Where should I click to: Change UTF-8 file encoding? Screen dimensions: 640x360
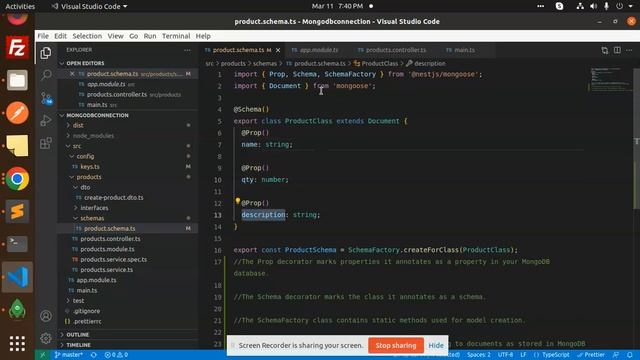(x=505, y=355)
